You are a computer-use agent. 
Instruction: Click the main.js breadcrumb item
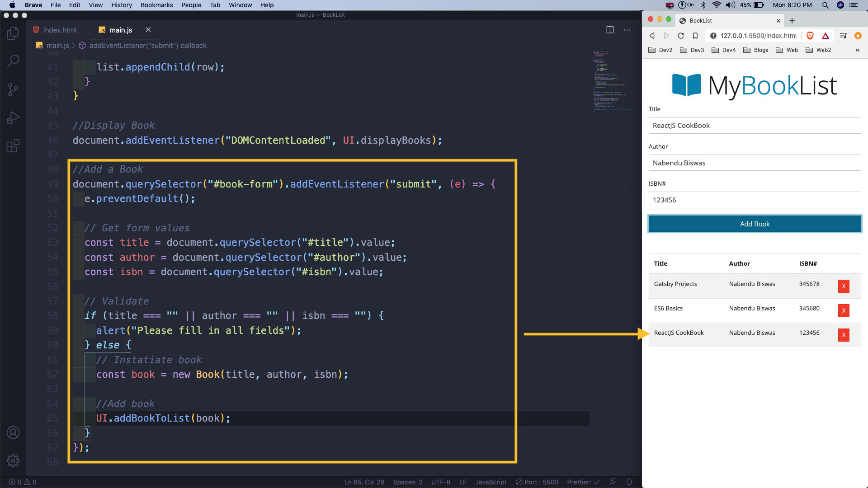click(x=53, y=46)
